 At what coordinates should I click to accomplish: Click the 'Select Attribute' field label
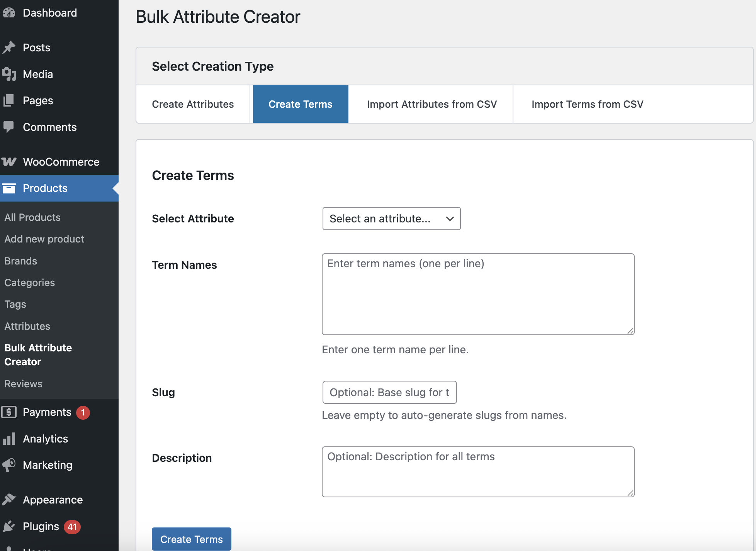(x=193, y=219)
